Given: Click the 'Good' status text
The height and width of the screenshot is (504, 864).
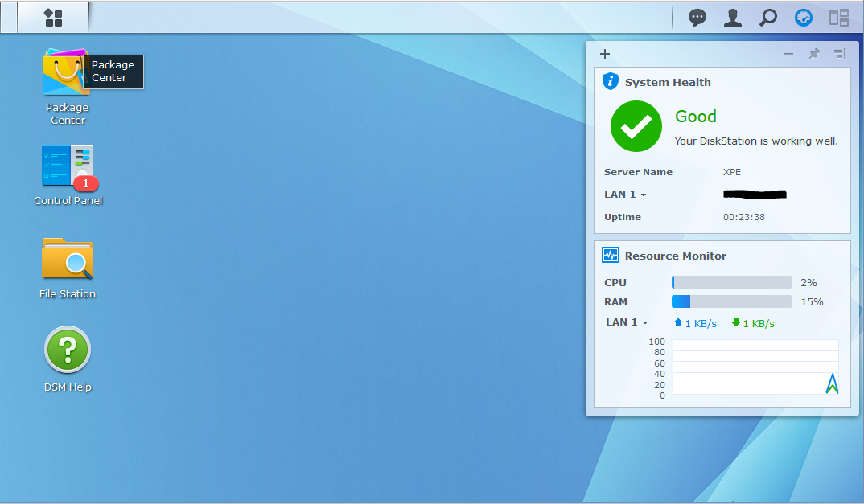Looking at the screenshot, I should (x=695, y=117).
